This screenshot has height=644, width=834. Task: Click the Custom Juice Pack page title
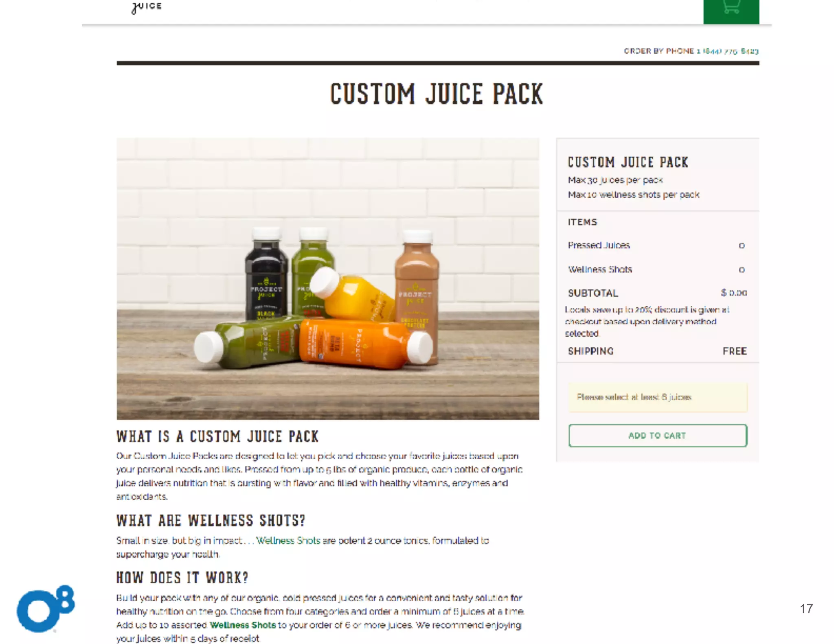436,94
